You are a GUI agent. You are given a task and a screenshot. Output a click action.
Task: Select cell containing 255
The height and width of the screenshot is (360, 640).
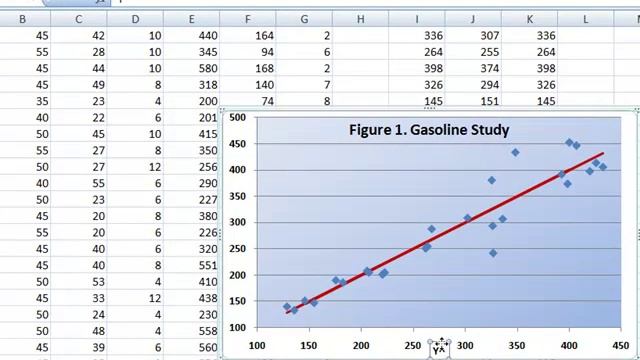(x=473, y=52)
